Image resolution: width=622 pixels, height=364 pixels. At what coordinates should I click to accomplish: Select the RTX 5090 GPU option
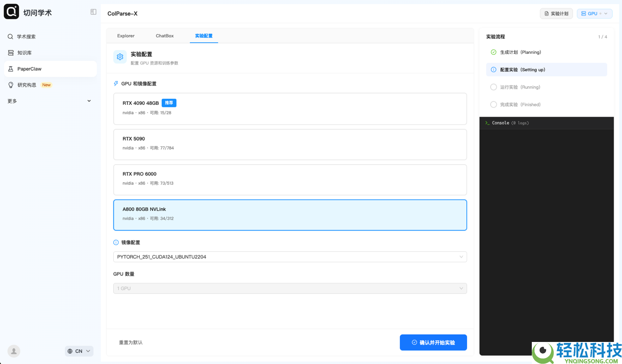(x=290, y=145)
